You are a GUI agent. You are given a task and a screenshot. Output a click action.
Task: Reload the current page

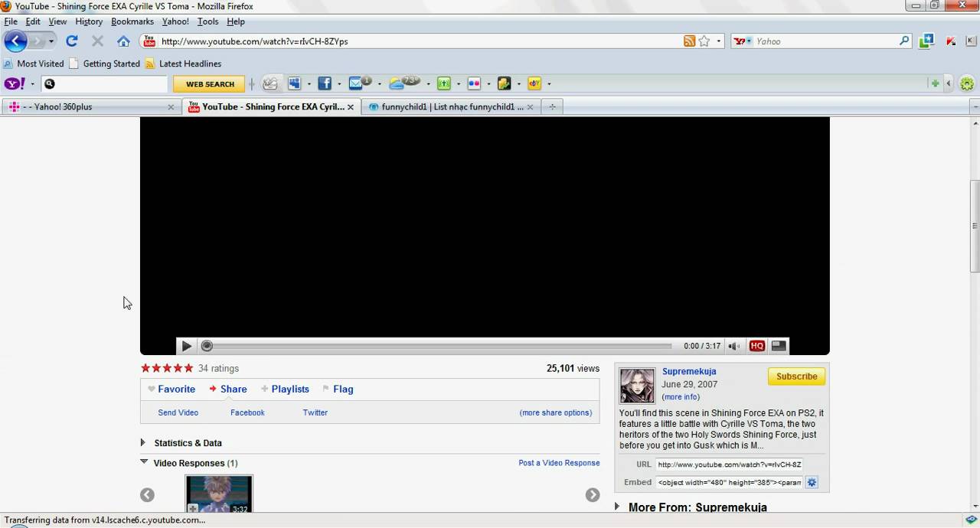pos(72,41)
